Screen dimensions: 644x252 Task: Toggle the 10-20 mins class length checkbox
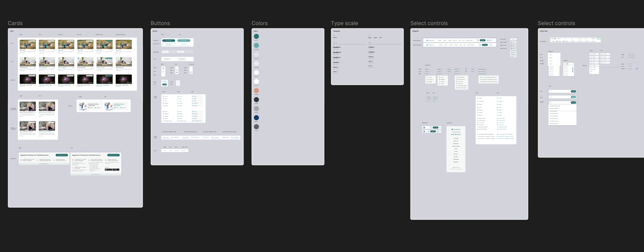click(x=556, y=41)
